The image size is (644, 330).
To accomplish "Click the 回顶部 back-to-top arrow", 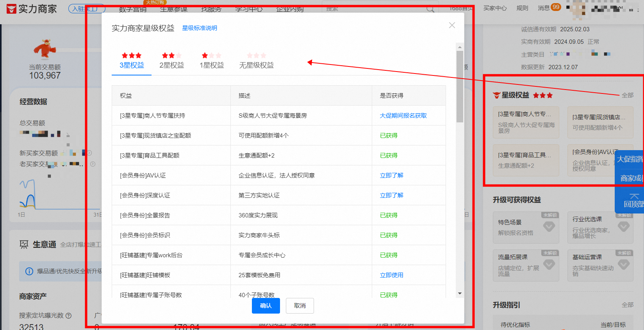I will [634, 197].
